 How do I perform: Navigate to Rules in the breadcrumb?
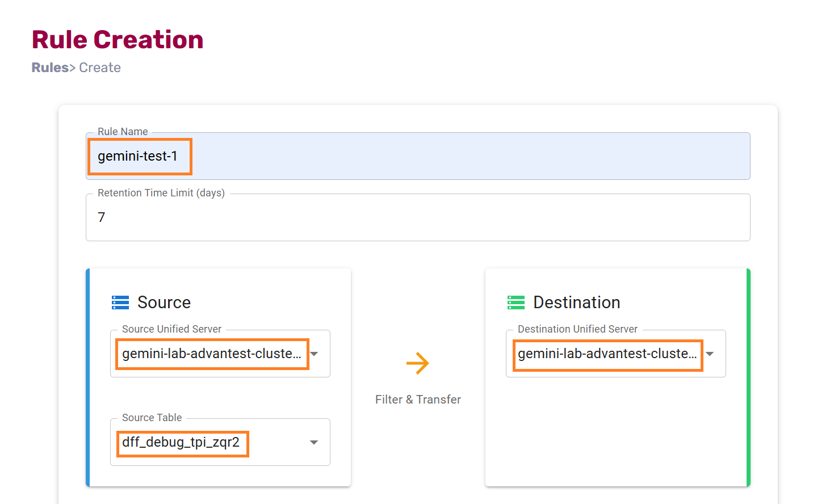pyautogui.click(x=50, y=68)
